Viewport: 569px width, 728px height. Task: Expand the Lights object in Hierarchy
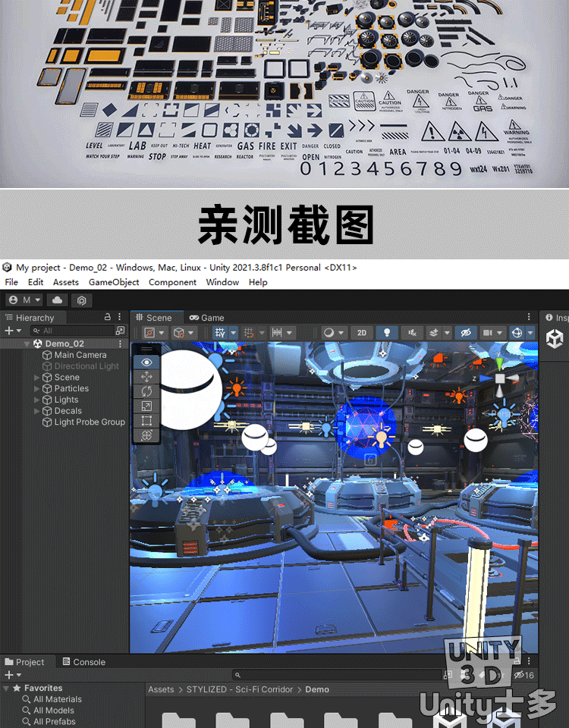pyautogui.click(x=36, y=400)
